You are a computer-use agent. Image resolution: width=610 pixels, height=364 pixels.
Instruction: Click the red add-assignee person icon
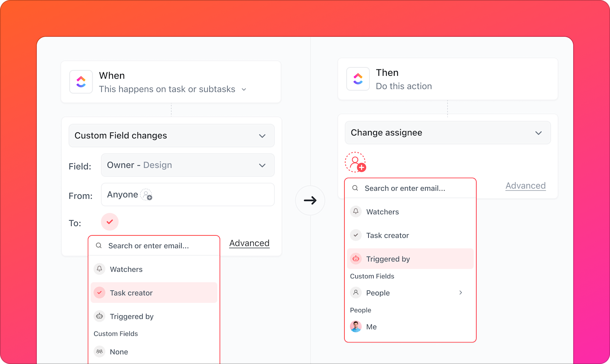(x=355, y=162)
